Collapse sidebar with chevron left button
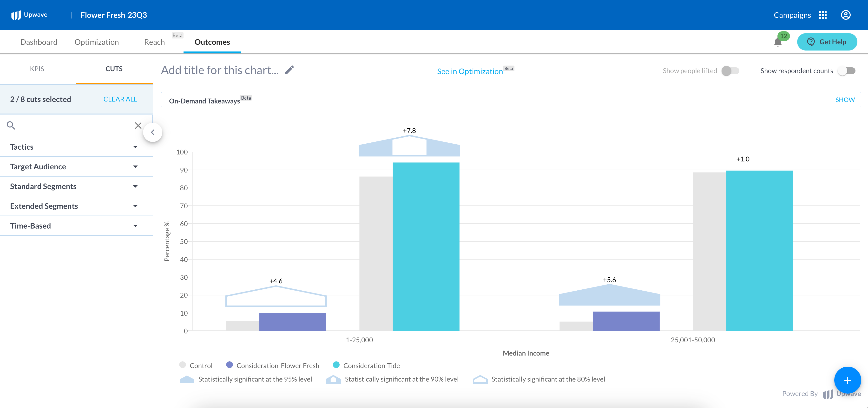Screen dimensions: 868x408 pyautogui.click(x=153, y=132)
